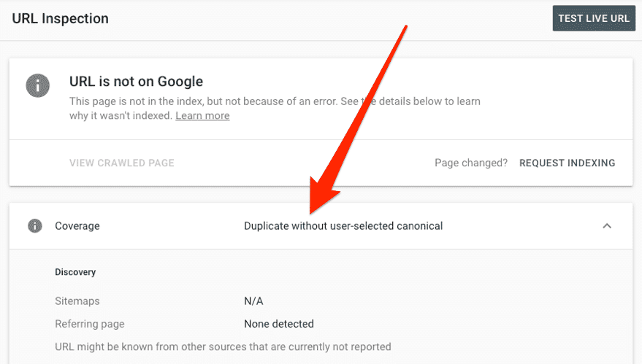The width and height of the screenshot is (642, 364).
Task: Click the TEST LIVE URL button
Action: [593, 19]
